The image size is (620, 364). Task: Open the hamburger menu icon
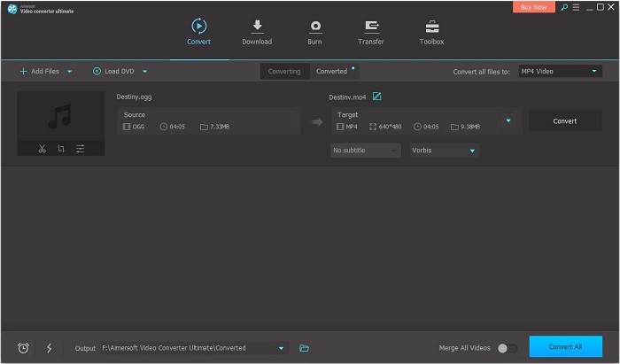[x=576, y=7]
